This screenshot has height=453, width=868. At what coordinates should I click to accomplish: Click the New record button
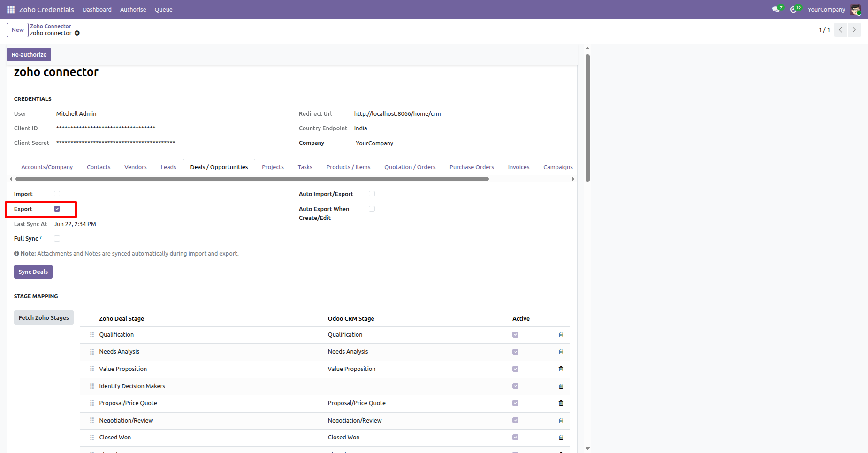(x=17, y=30)
